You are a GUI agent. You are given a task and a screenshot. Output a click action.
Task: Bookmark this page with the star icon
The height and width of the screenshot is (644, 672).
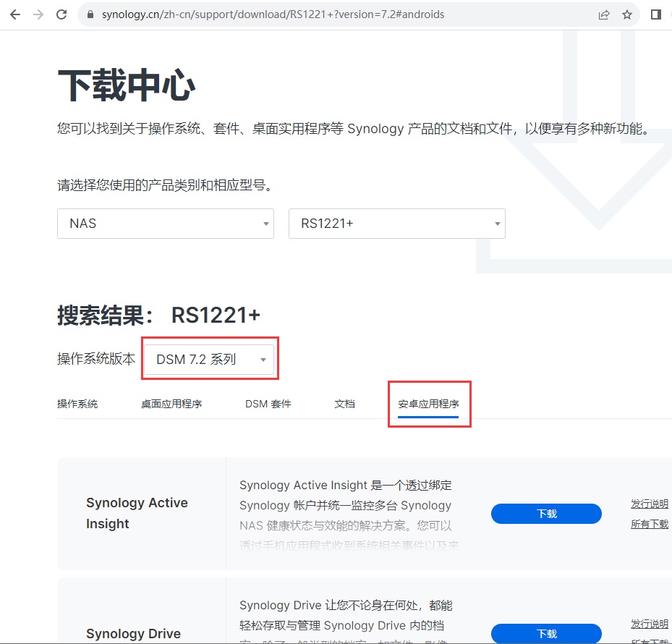627,14
